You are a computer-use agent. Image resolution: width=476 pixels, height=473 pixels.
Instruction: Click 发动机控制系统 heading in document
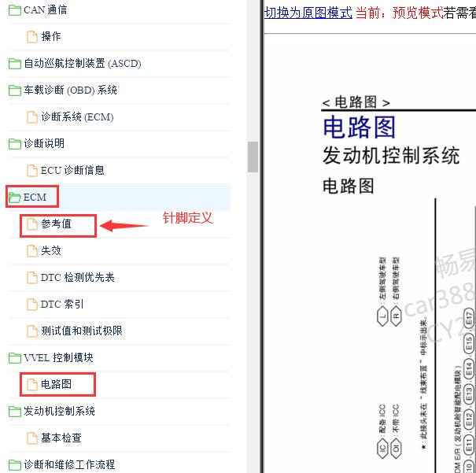click(x=391, y=155)
